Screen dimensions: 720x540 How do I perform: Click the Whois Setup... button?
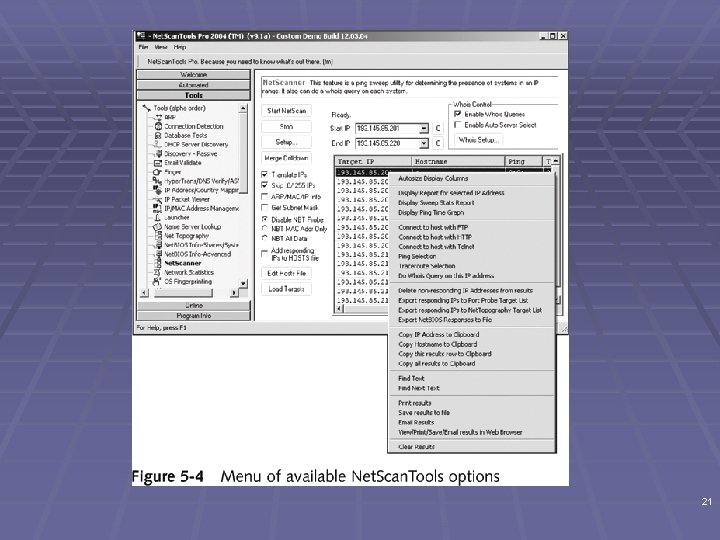[x=479, y=140]
